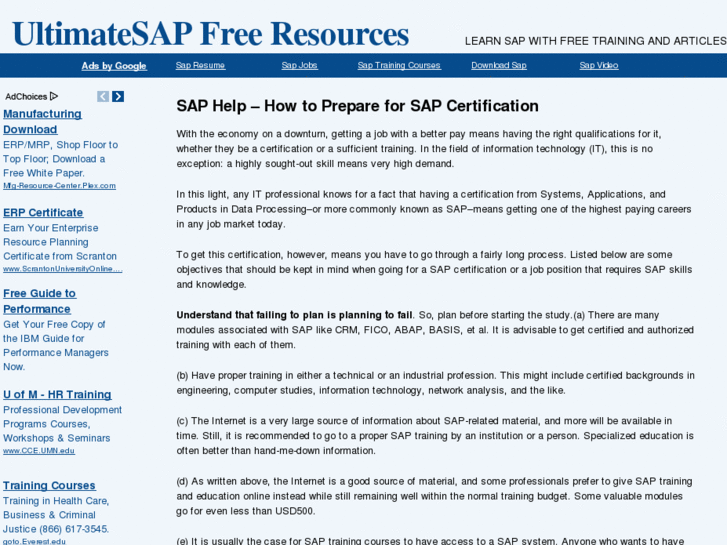
Task: Click the next ad arrow button
Action: coord(118,96)
